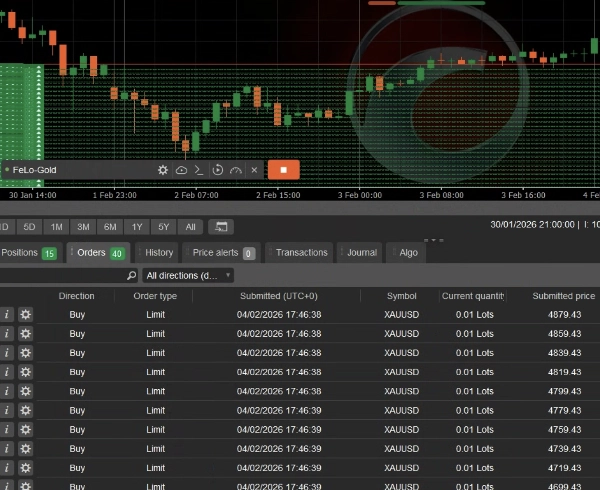The height and width of the screenshot is (490, 600).
Task: Open the History tab
Action: [158, 253]
